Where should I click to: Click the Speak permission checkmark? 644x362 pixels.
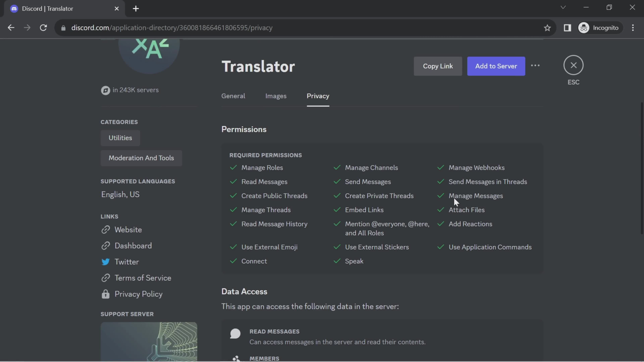(x=337, y=261)
